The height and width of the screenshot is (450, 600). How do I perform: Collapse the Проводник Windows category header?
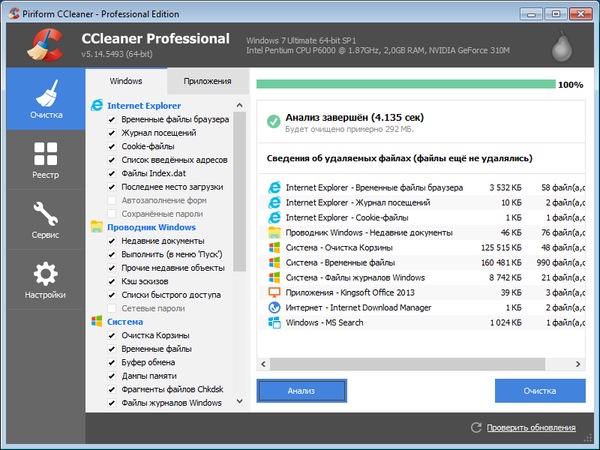click(x=150, y=227)
